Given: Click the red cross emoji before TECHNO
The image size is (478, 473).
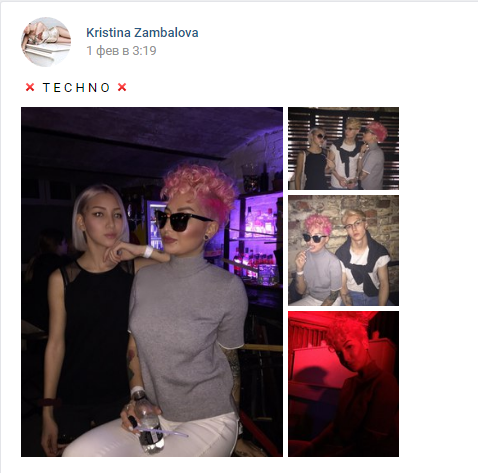Looking at the screenshot, I should pyautogui.click(x=30, y=87).
